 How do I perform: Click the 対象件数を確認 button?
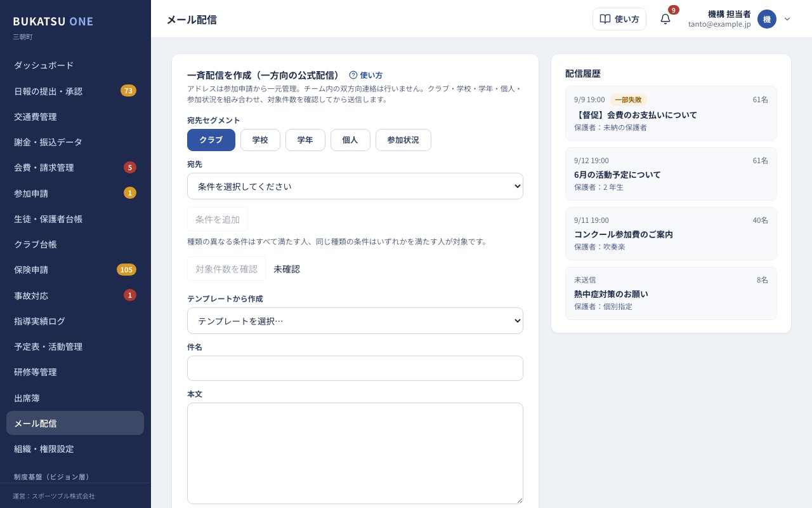point(226,269)
